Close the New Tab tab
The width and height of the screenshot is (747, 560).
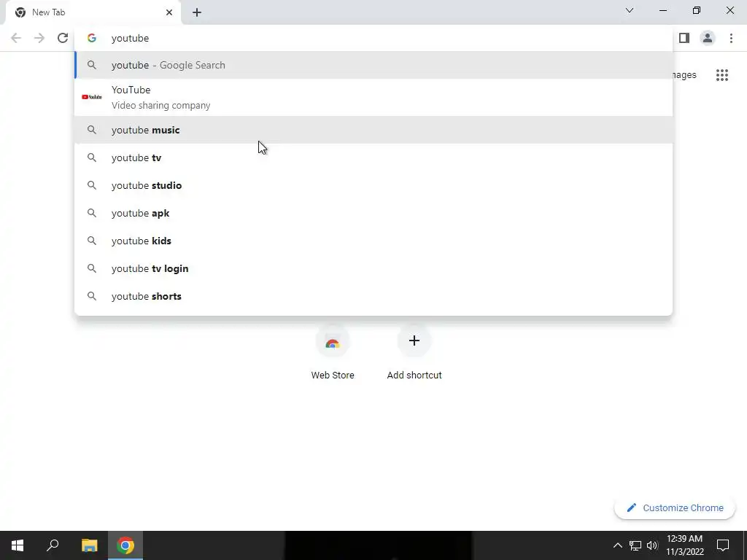coord(169,12)
